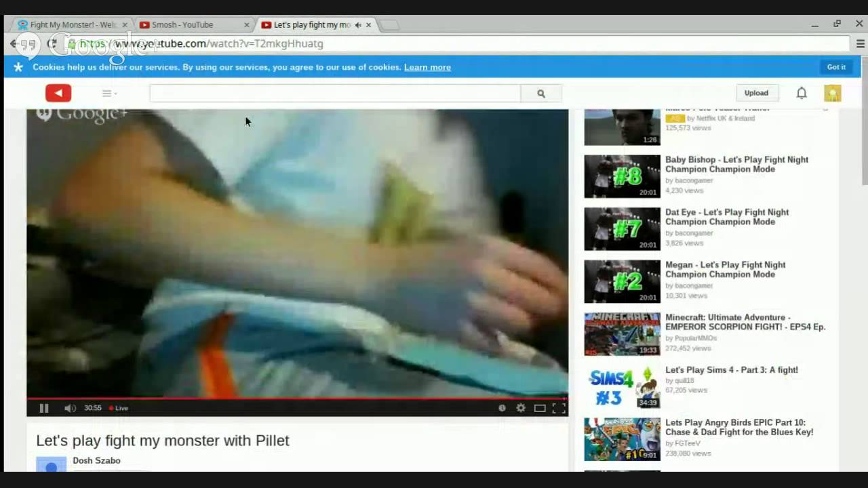Open Minecraft Ultimate Adventure video link

(x=745, y=322)
